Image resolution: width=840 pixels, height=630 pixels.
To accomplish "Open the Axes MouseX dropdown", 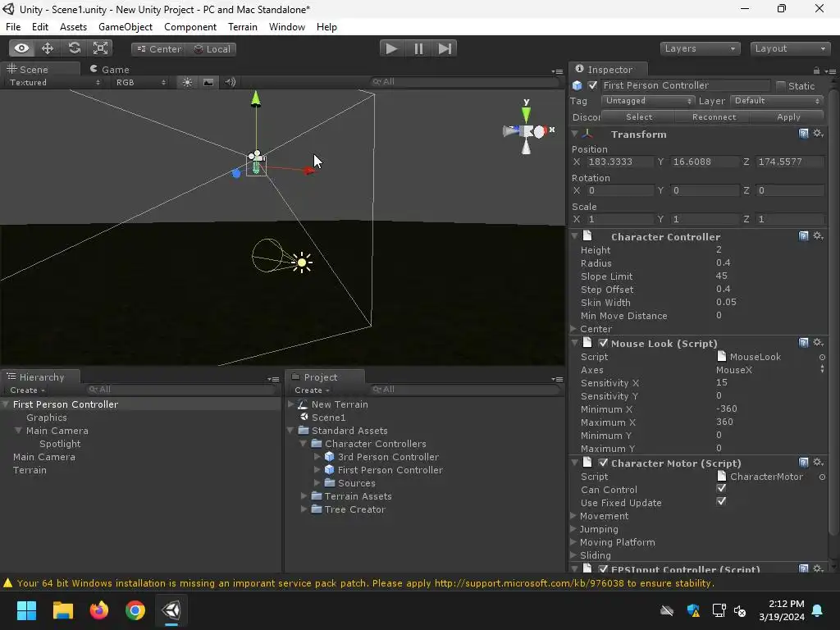I will click(769, 370).
